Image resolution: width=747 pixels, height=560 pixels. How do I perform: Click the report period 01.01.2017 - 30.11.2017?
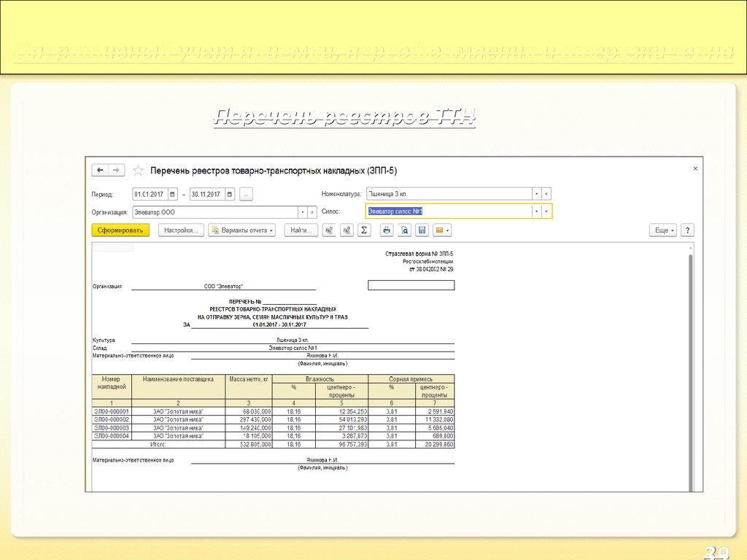point(279,324)
